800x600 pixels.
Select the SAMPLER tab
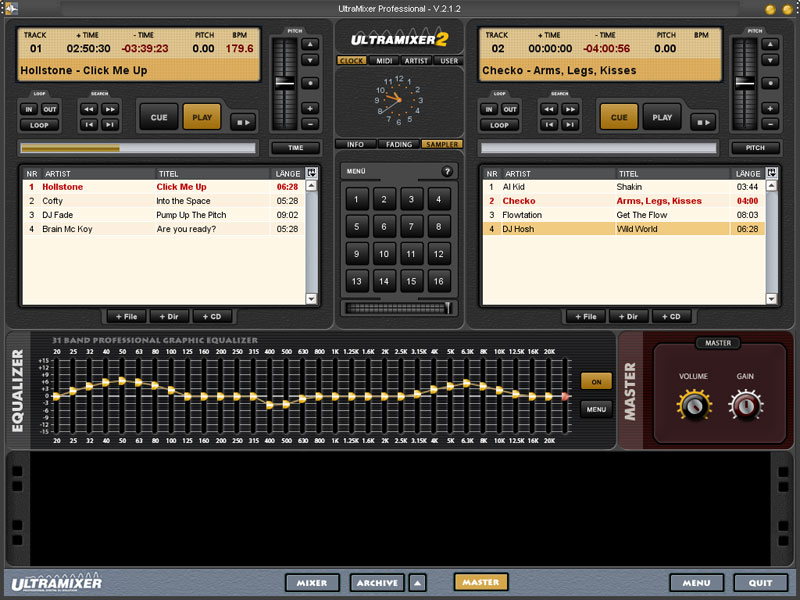[442, 144]
